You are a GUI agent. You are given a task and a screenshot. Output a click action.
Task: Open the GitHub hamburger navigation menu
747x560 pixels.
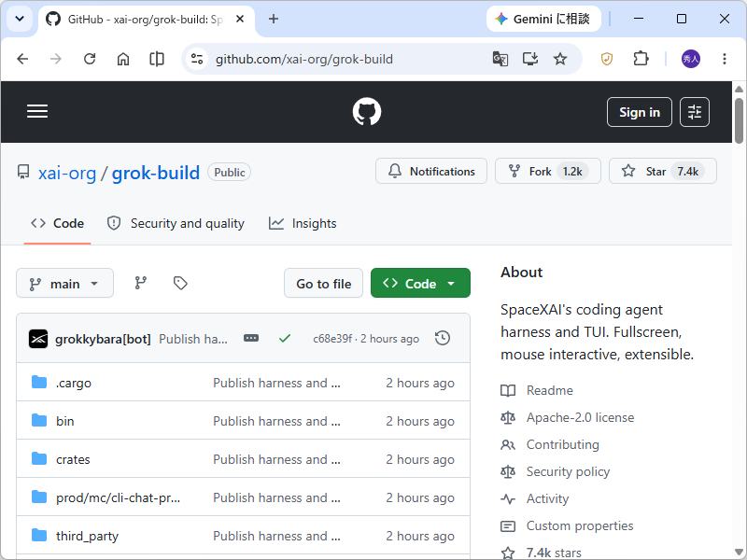tap(37, 111)
